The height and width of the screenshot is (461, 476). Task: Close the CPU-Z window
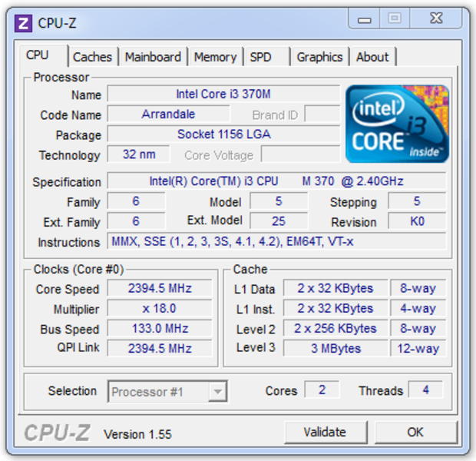[x=435, y=18]
